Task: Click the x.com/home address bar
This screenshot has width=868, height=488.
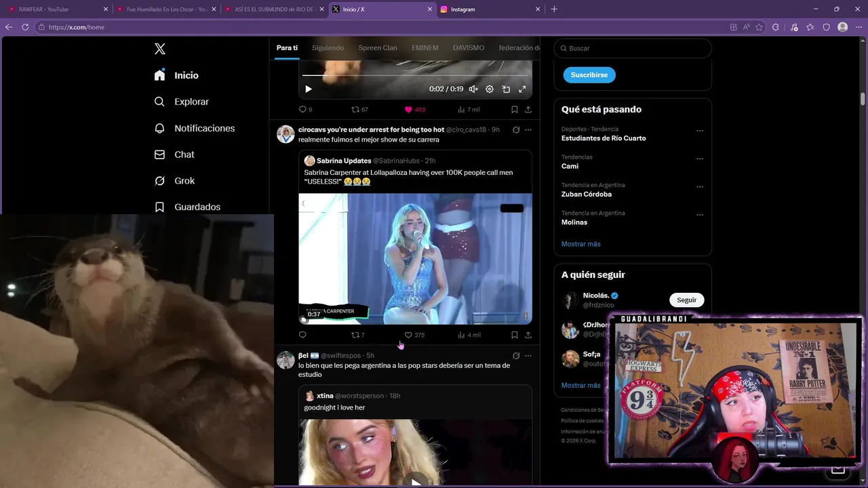Action: click(380, 27)
